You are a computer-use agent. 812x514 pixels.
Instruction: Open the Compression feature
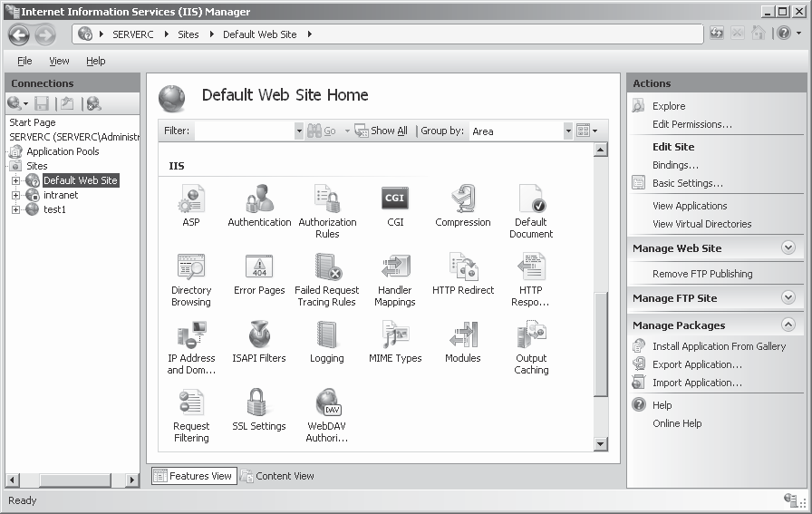click(463, 206)
